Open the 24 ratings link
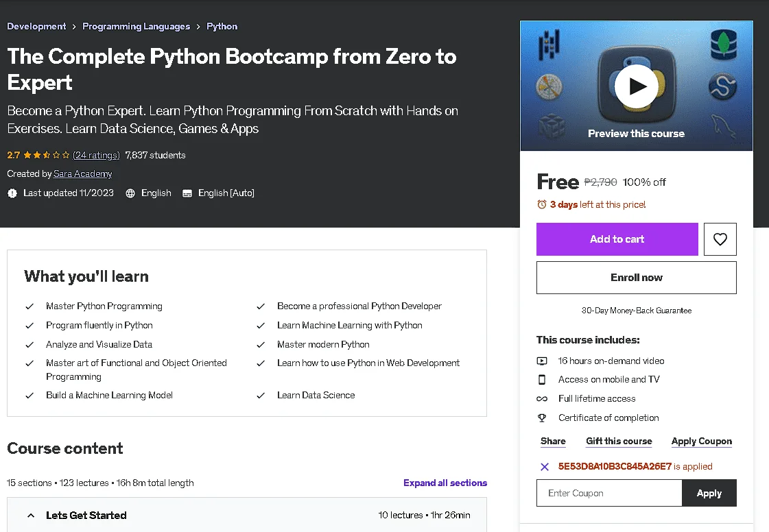 click(x=96, y=156)
